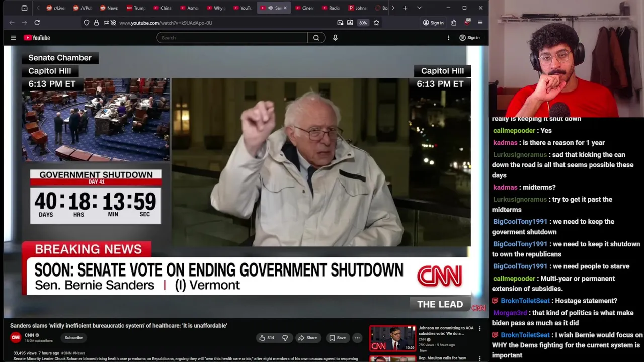The image size is (644, 362).
Task: Go back with the browser back arrow
Action: (12, 23)
